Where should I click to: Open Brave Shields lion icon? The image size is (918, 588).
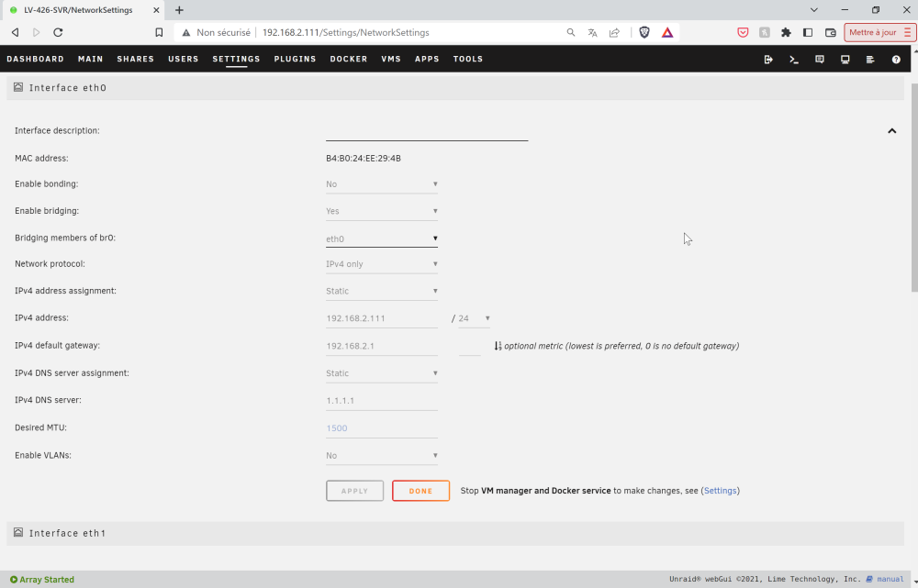click(644, 32)
